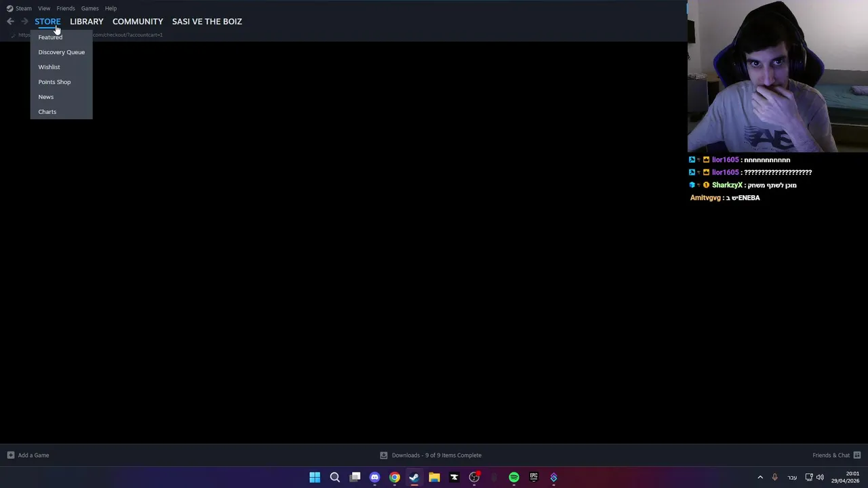Viewport: 868px width, 488px height.
Task: Open Epic Games Launcher from the taskbar
Action: click(x=534, y=477)
